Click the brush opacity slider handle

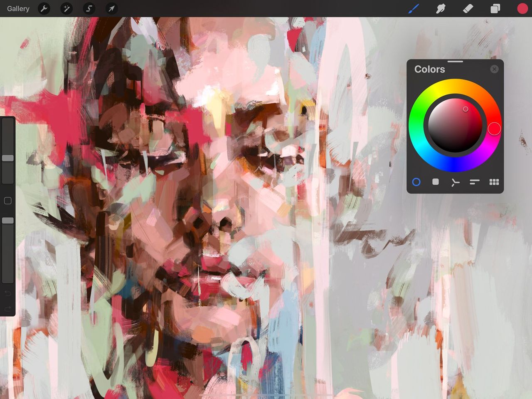point(8,221)
